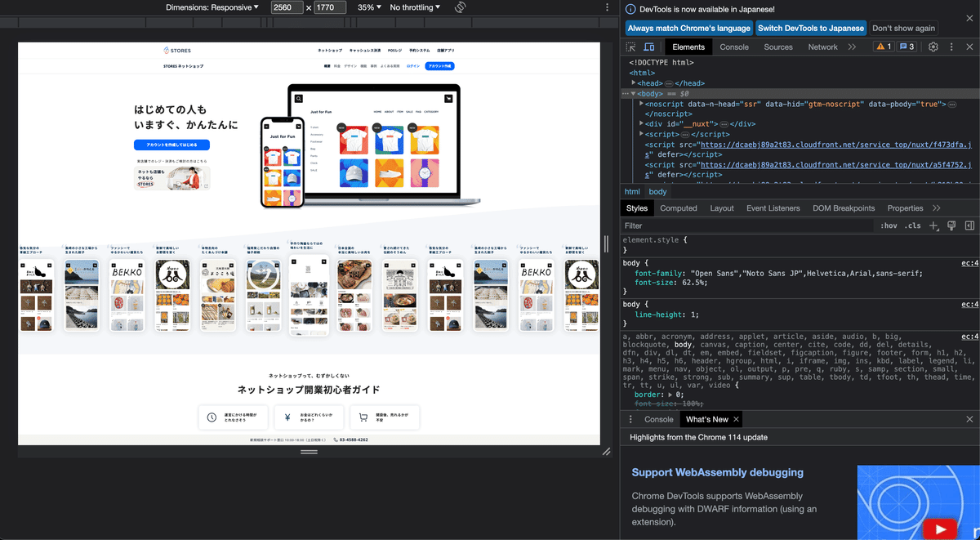Rotate the device viewport icon

460,7
